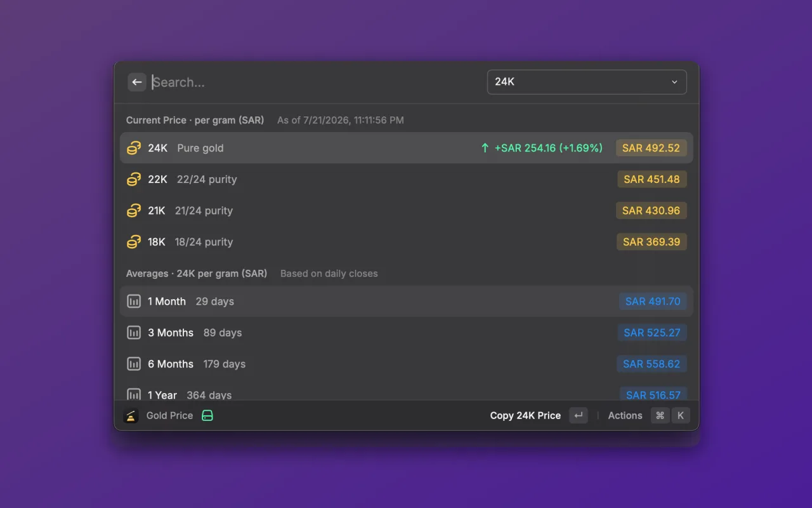The width and height of the screenshot is (812, 508).
Task: Click the coin icon on 24K row
Action: 134,148
